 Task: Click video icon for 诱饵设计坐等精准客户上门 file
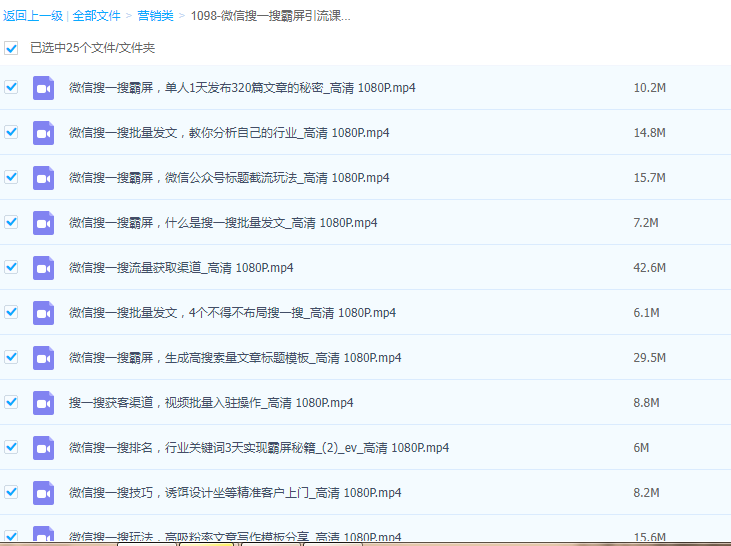click(43, 493)
